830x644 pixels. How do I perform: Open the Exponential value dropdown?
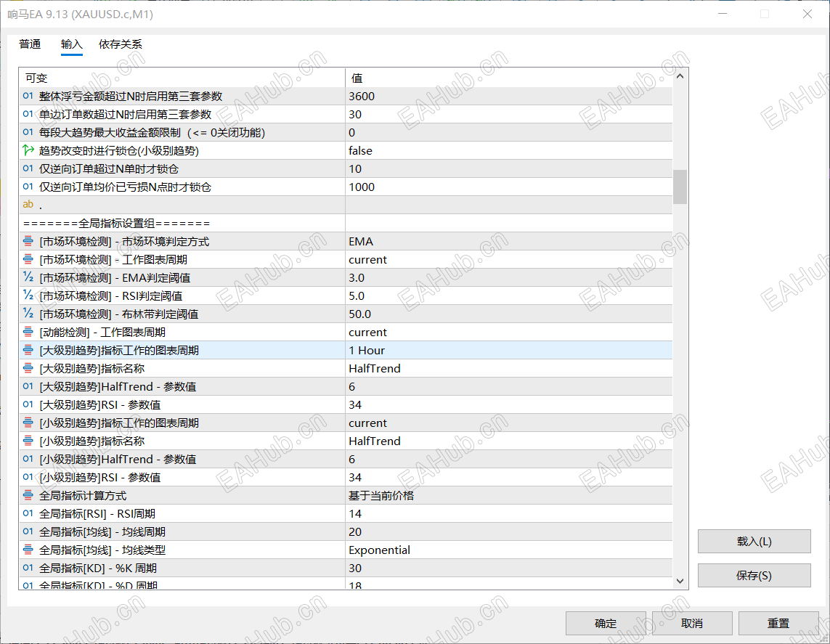(509, 550)
